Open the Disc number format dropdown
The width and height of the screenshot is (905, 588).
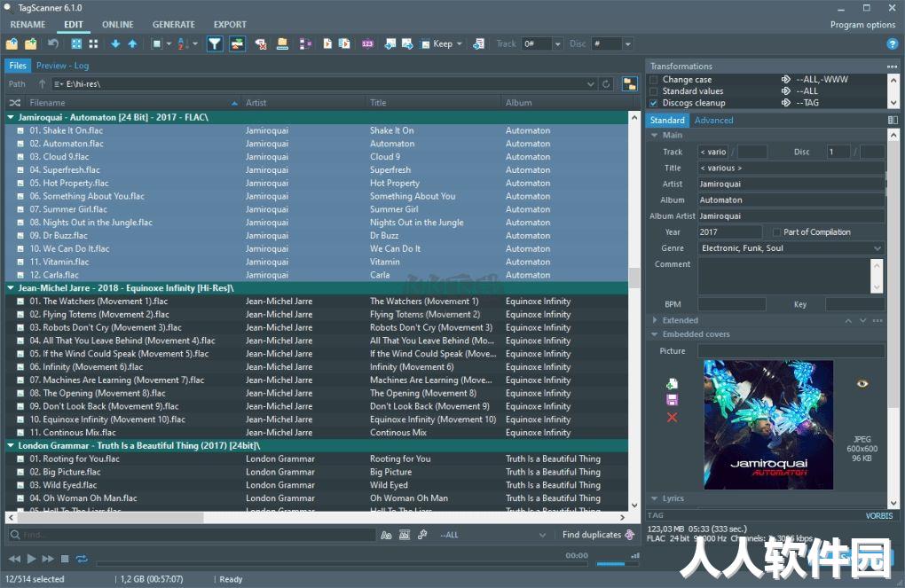pyautogui.click(x=627, y=43)
